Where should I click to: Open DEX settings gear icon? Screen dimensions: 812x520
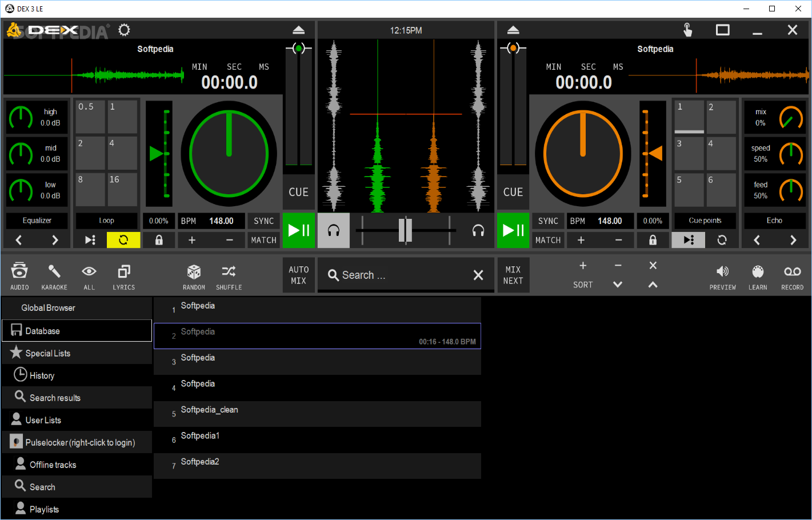124,30
